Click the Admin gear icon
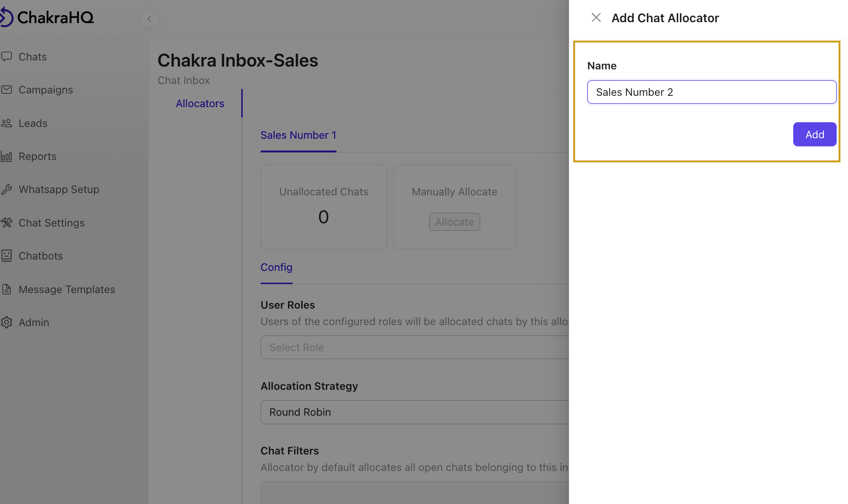 (x=7, y=322)
